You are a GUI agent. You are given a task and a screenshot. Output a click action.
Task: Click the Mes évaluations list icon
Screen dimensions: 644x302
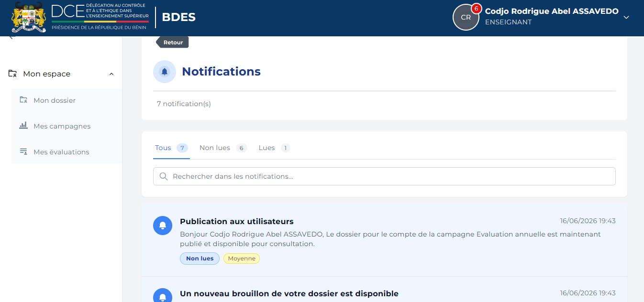coord(23,151)
